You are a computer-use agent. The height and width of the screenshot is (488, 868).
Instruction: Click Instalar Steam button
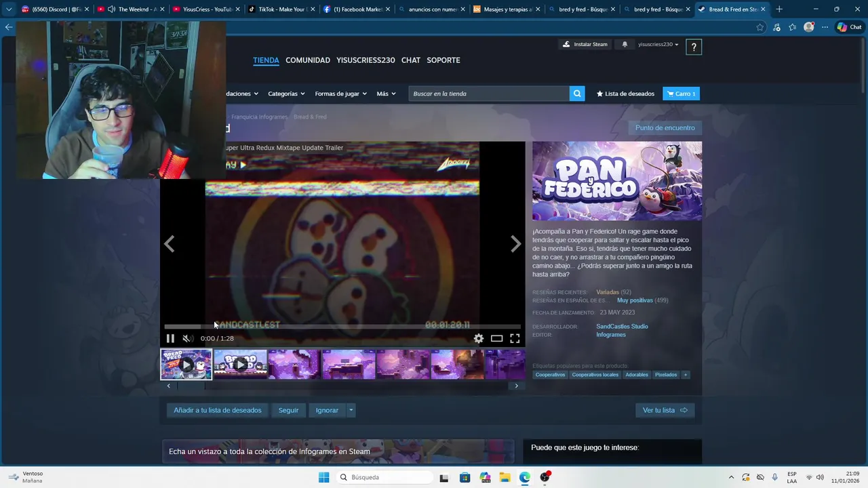coord(585,44)
